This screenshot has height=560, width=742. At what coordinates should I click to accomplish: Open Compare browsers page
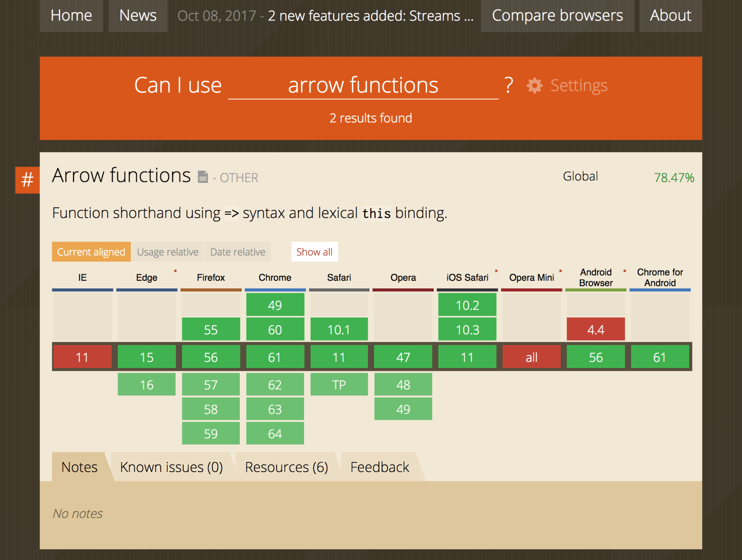(x=557, y=15)
